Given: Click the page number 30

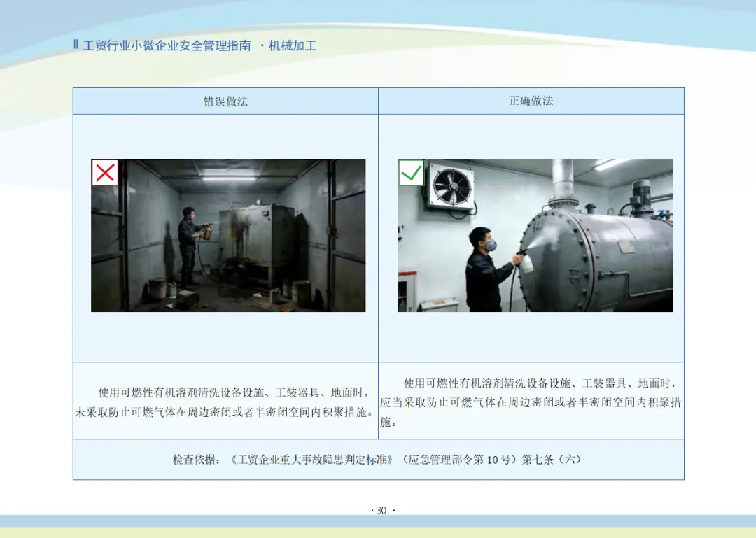Looking at the screenshot, I should 381,511.
